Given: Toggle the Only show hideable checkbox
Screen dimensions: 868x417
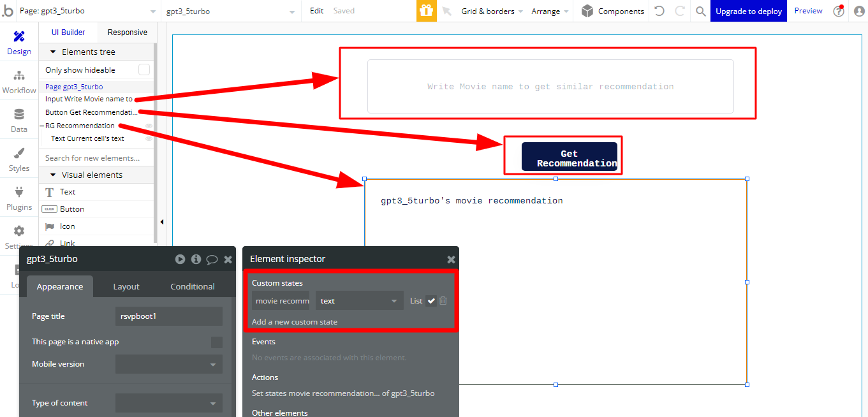Looking at the screenshot, I should [144, 69].
